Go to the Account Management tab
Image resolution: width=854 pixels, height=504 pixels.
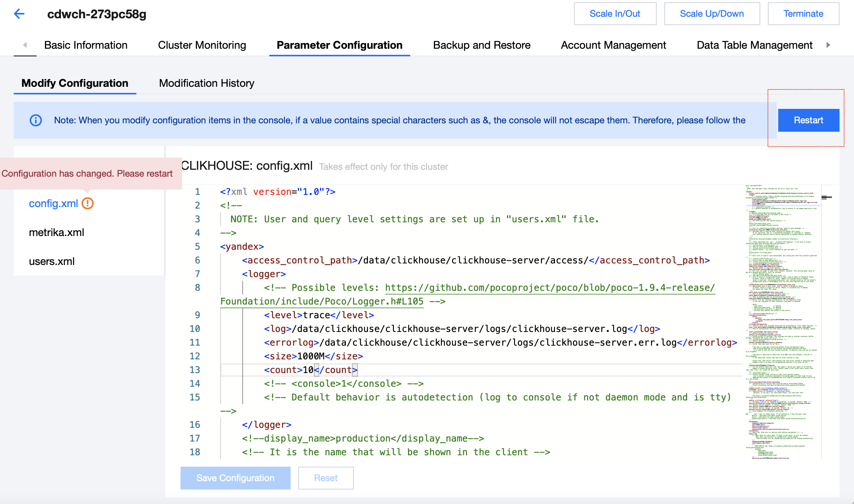[x=613, y=45]
